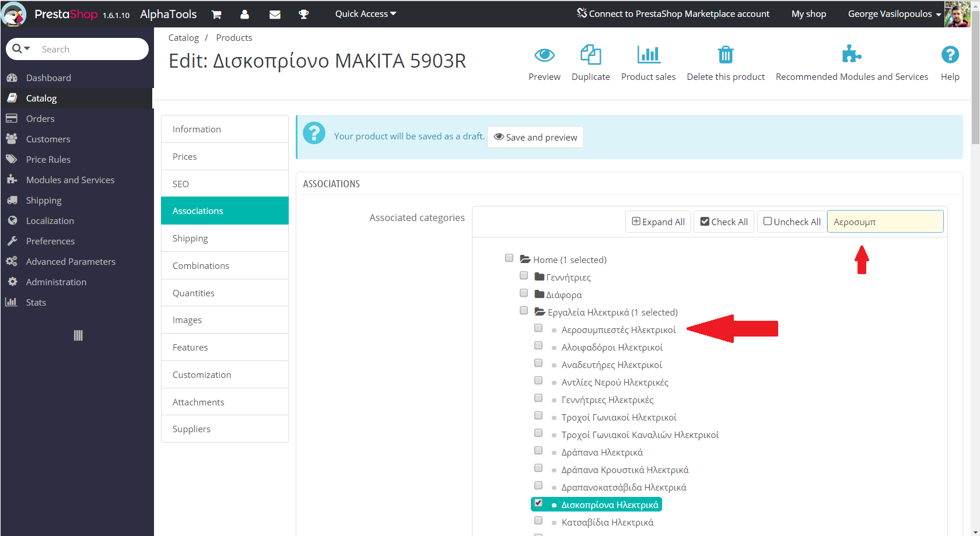Click the Price Rules tag icon

12,159
